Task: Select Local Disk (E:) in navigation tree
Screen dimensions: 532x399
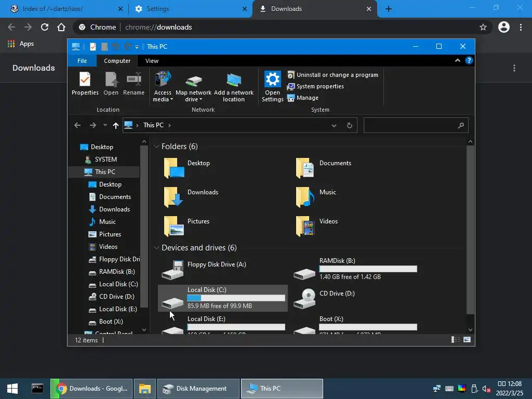Action: tap(113, 309)
